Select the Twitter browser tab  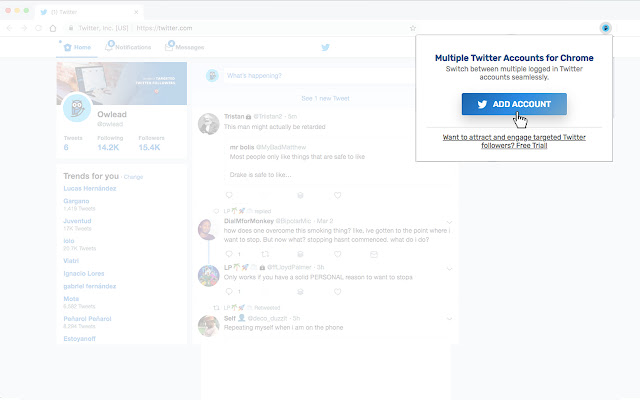(x=88, y=12)
